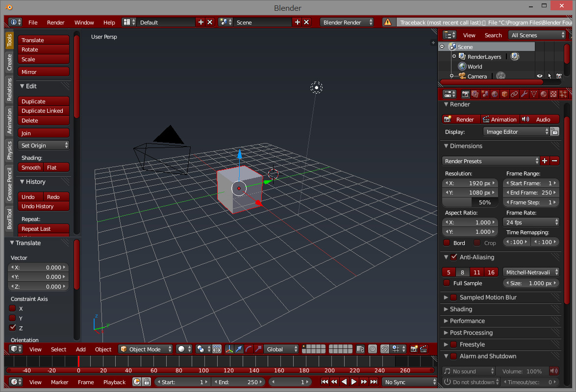Click the outliner horizontal scrollbar
This screenshot has width=576, height=392.
(492, 82)
